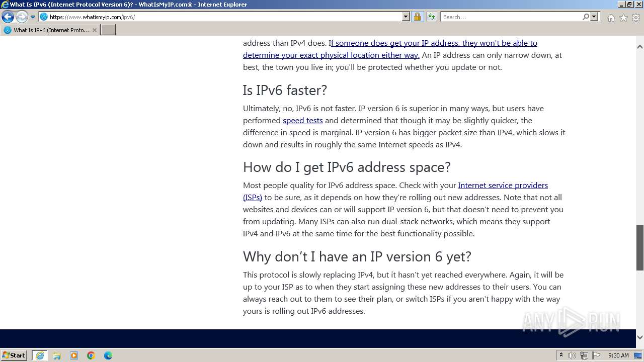Minimize the Internet Explorer window

tap(621, 5)
